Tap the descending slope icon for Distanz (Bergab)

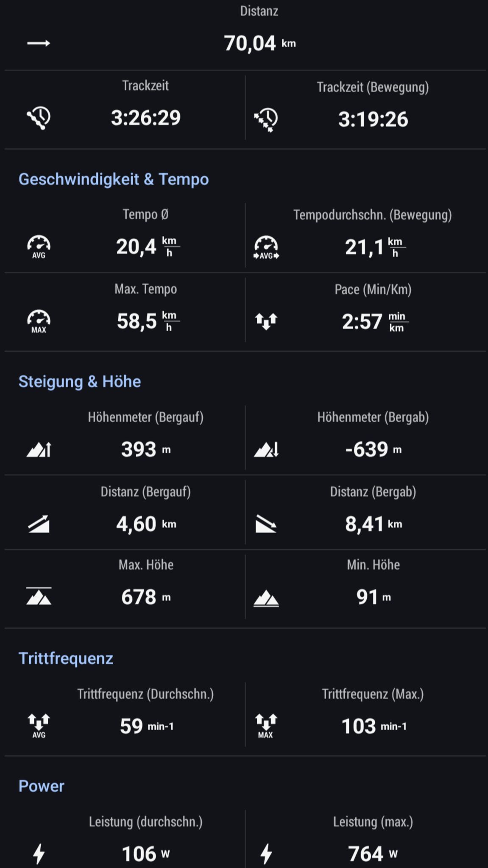(x=266, y=524)
